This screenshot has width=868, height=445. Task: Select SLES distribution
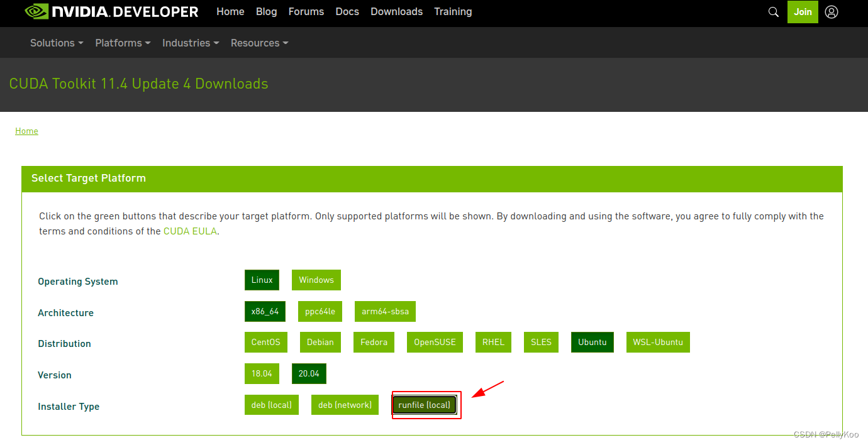coord(541,342)
